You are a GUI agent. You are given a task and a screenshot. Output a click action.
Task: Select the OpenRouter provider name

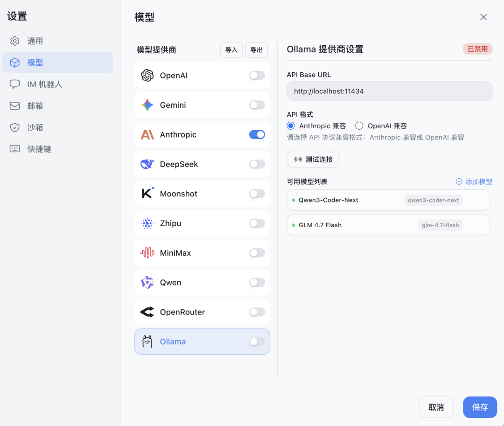[x=182, y=312]
